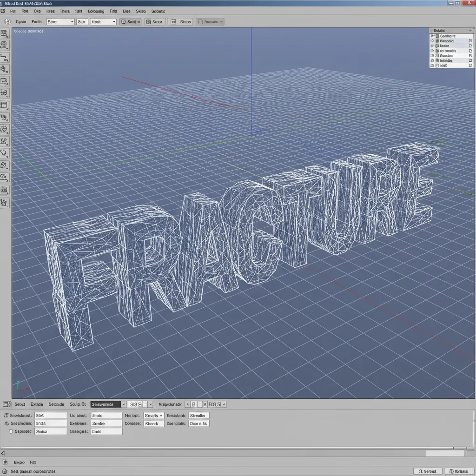Screen dimensions: 476x476
Task: Click the small icon before the B8.5 value
Action: coord(205,404)
